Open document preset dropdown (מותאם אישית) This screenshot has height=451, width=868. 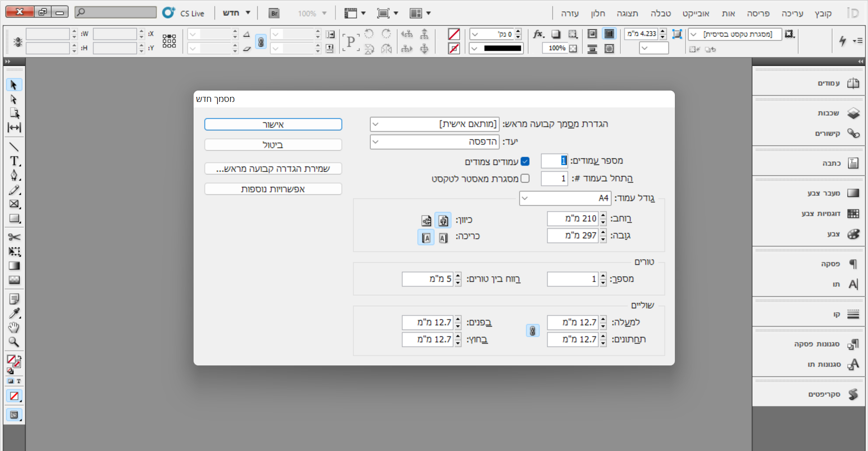435,124
